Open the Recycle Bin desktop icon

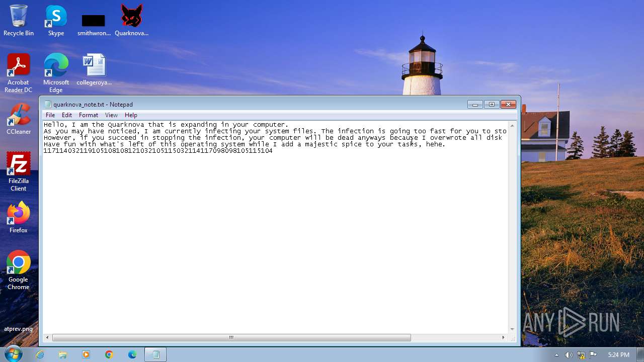19,20
